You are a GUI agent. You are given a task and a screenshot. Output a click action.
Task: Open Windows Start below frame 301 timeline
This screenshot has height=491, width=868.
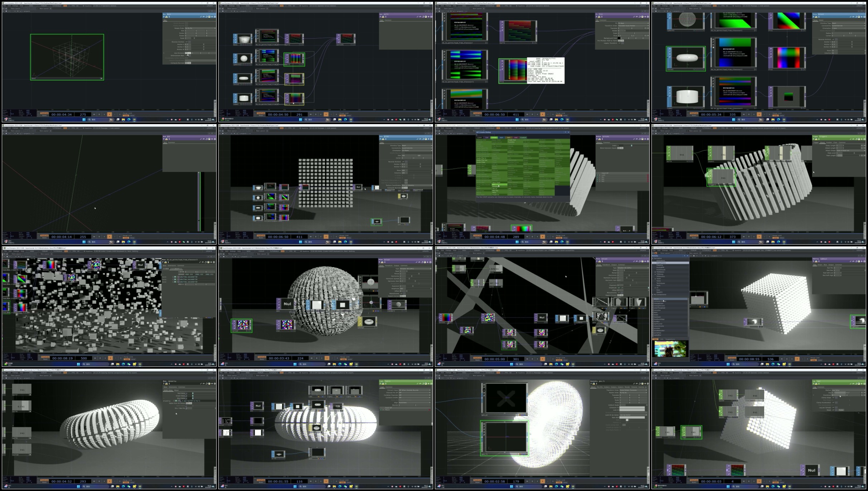pos(511,364)
